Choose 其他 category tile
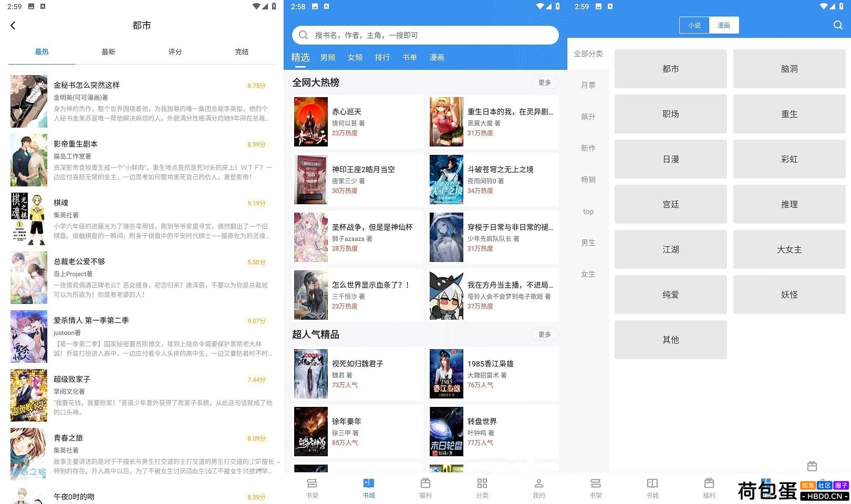Screen dimensions: 851x504 click(671, 340)
